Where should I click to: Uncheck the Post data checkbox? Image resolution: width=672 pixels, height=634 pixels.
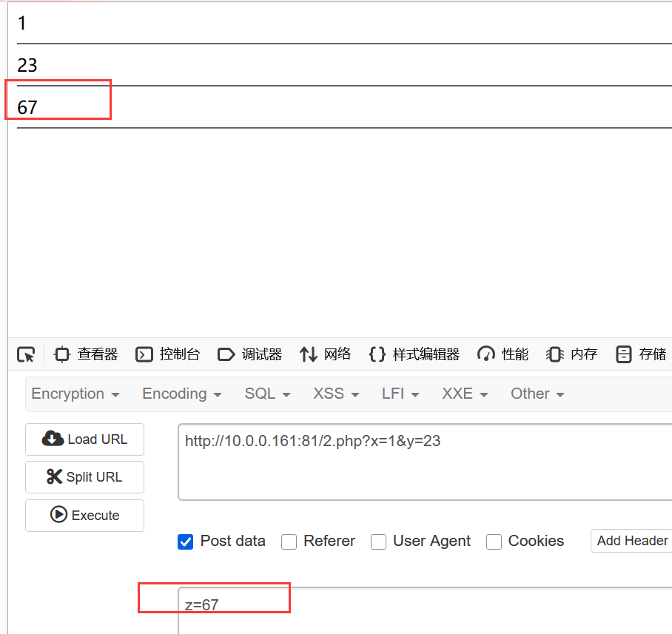tap(186, 542)
